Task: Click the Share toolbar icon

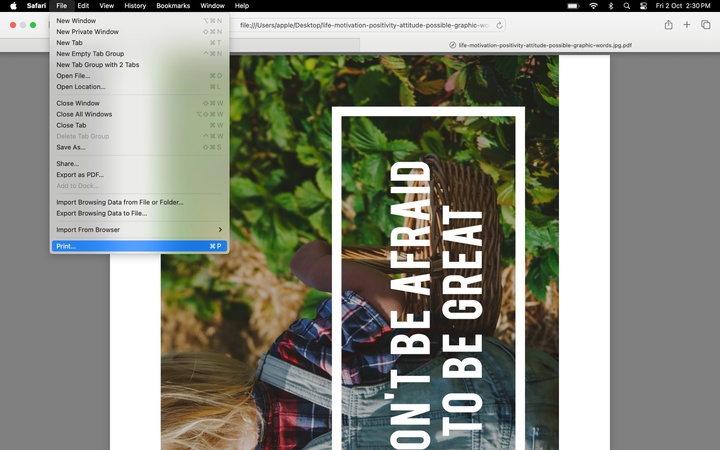Action: tap(669, 25)
